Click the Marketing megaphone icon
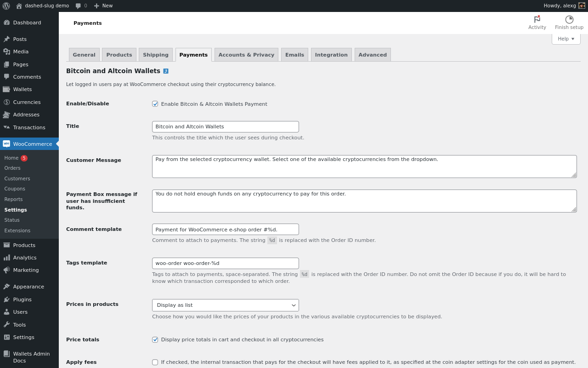 coord(6,270)
